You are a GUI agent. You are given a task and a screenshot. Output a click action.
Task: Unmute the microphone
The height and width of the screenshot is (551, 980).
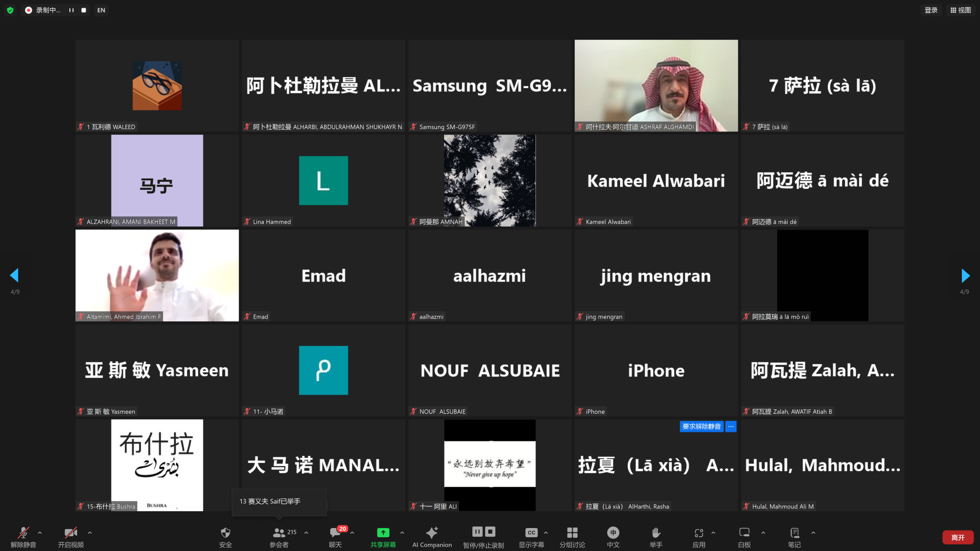coord(23,533)
